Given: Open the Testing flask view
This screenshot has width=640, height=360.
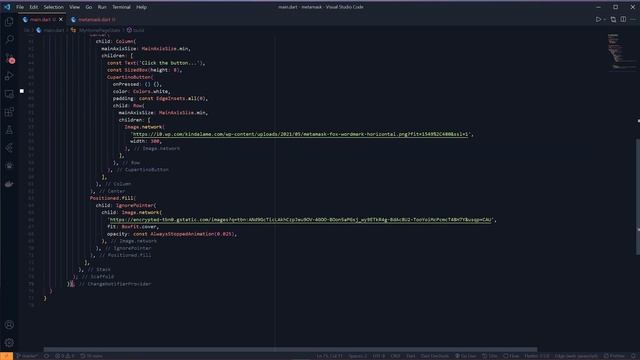Looking at the screenshot, I should 9,130.
